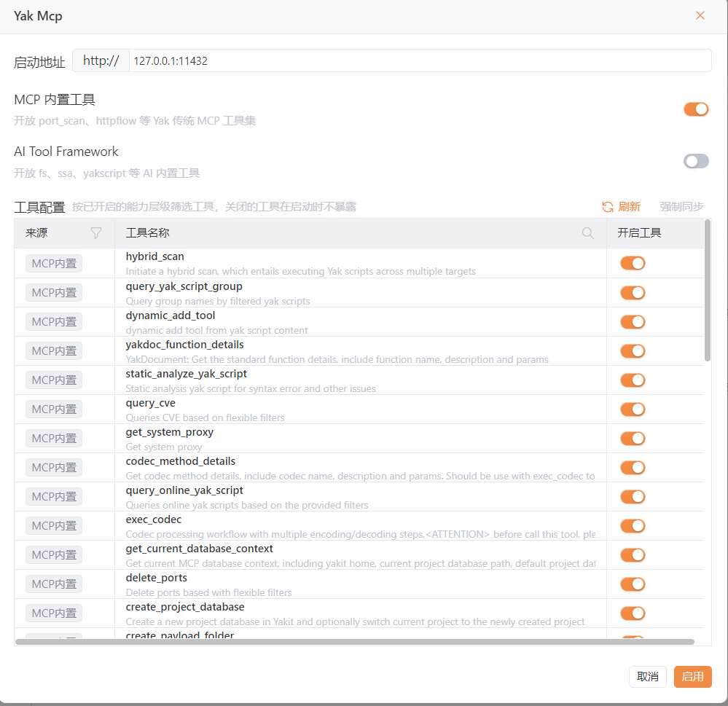Image resolution: width=728 pixels, height=706 pixels.
Task: Click 强制同步 force sync link
Action: coord(681,207)
